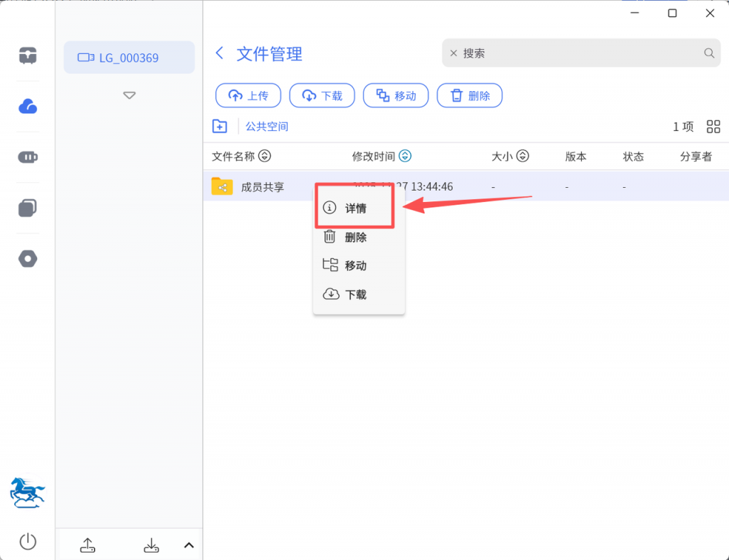Screen dimensions: 729x560
Task: Sort by file name column arrow
Action: coord(264,157)
